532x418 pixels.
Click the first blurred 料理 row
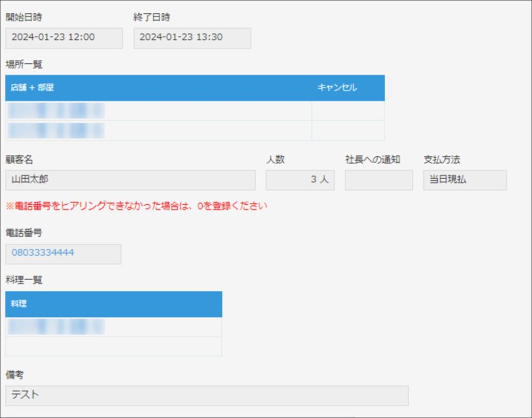[113, 327]
